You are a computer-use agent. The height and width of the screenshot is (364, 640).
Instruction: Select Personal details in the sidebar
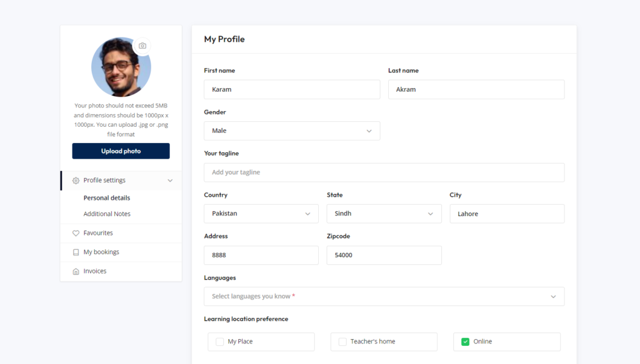[x=107, y=198]
